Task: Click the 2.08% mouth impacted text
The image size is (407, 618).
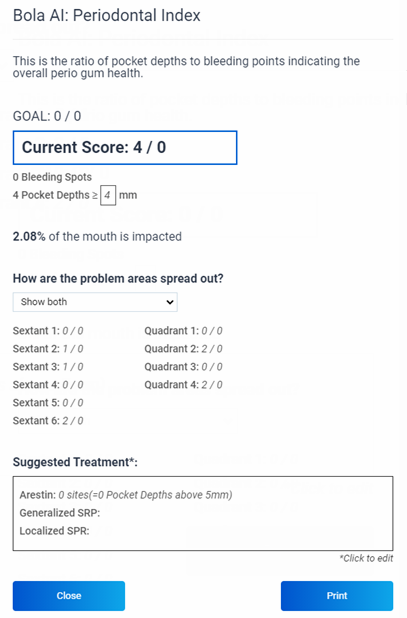Action: point(97,236)
